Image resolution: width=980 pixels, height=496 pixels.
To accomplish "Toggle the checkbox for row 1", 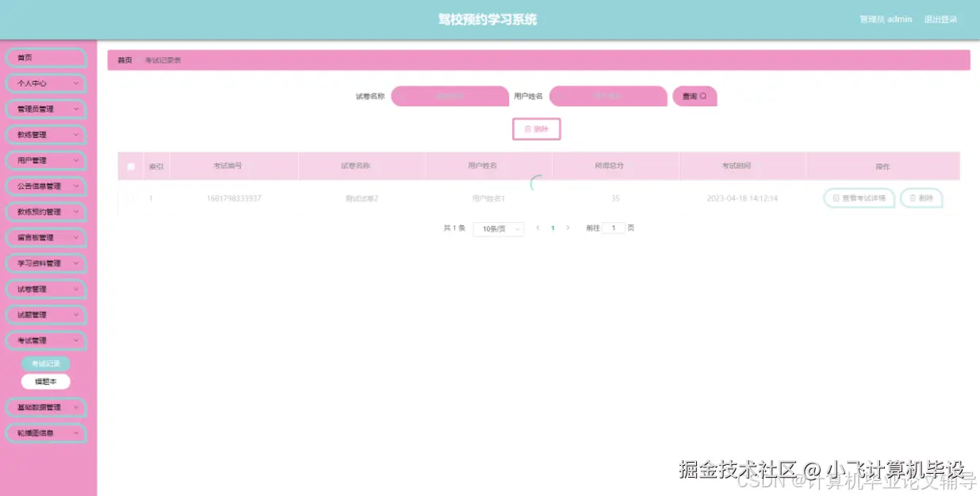I will click(x=131, y=198).
